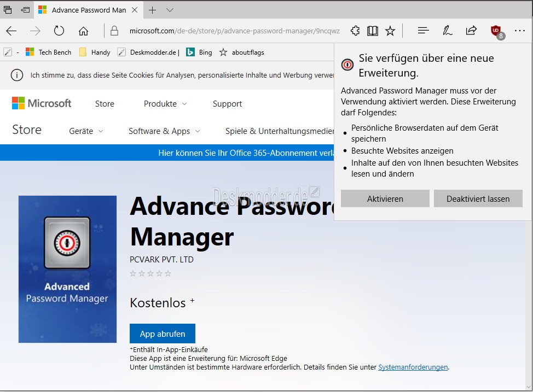Click the App abrufen button
This screenshot has width=533, height=392.
coord(163,334)
